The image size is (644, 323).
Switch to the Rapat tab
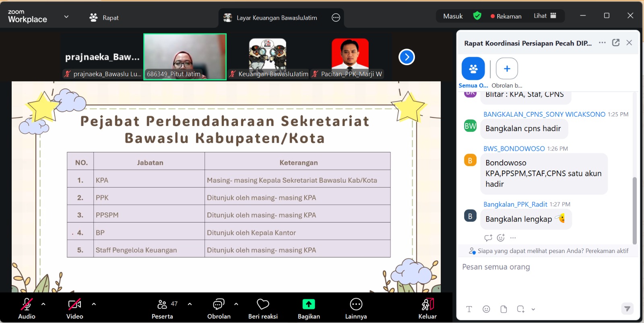click(104, 18)
